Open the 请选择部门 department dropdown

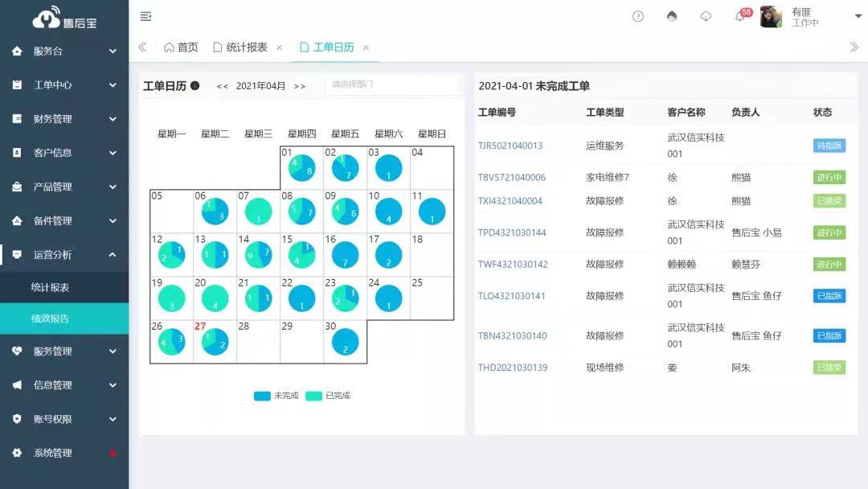pos(392,84)
